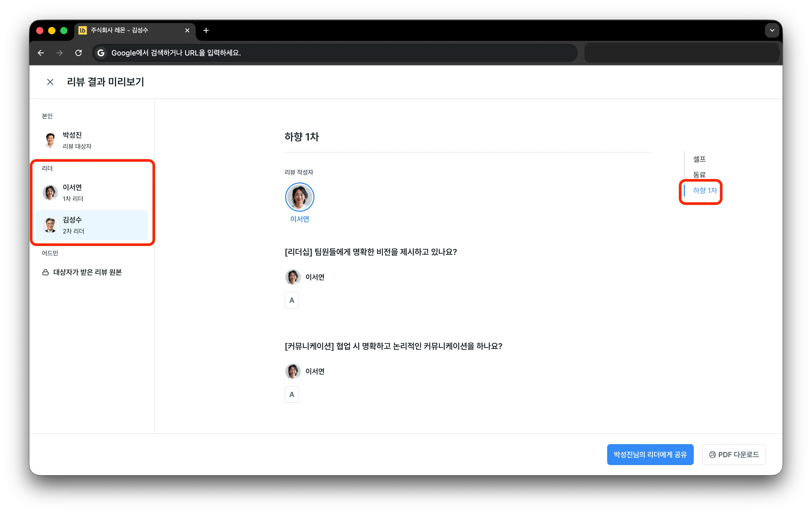Click the Google icon in the address bar
812x514 pixels.
point(100,53)
